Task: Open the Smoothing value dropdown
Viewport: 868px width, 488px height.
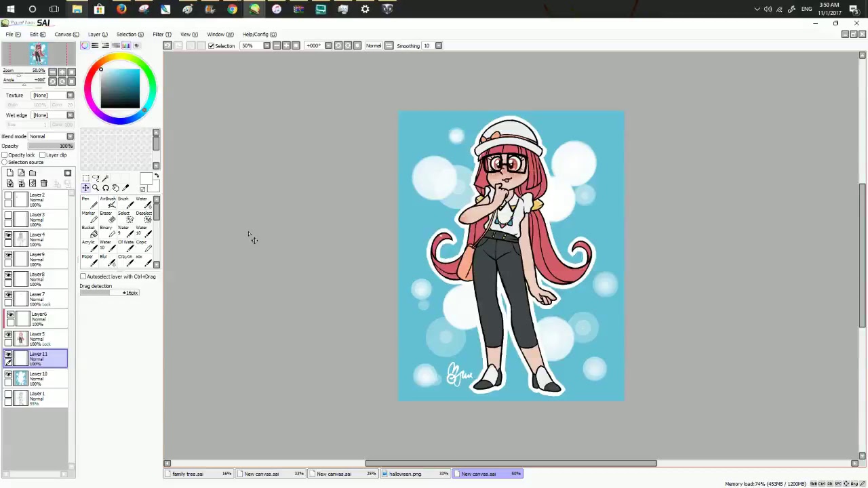Action: [x=438, y=46]
